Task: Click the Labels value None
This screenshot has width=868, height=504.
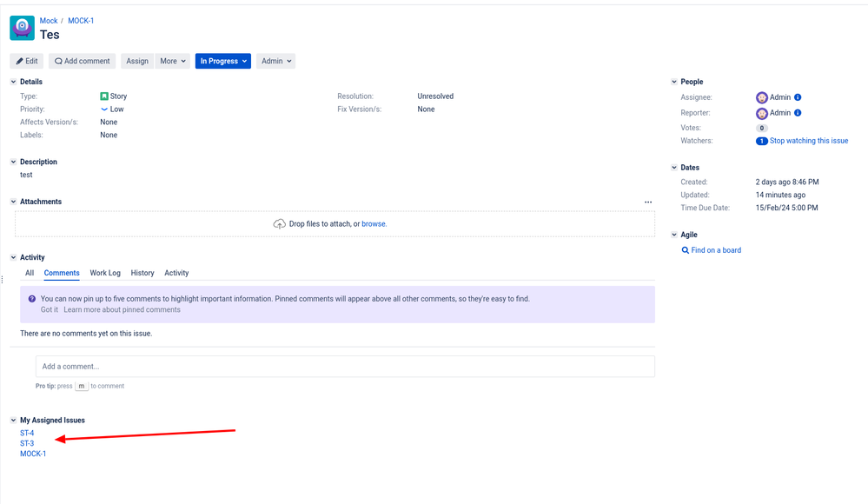Action: tap(109, 136)
